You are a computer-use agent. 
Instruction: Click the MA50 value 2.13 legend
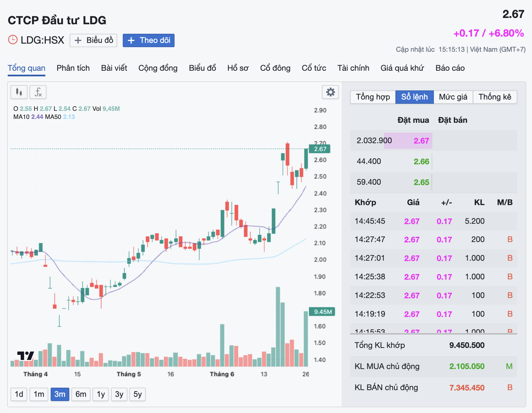[x=69, y=117]
